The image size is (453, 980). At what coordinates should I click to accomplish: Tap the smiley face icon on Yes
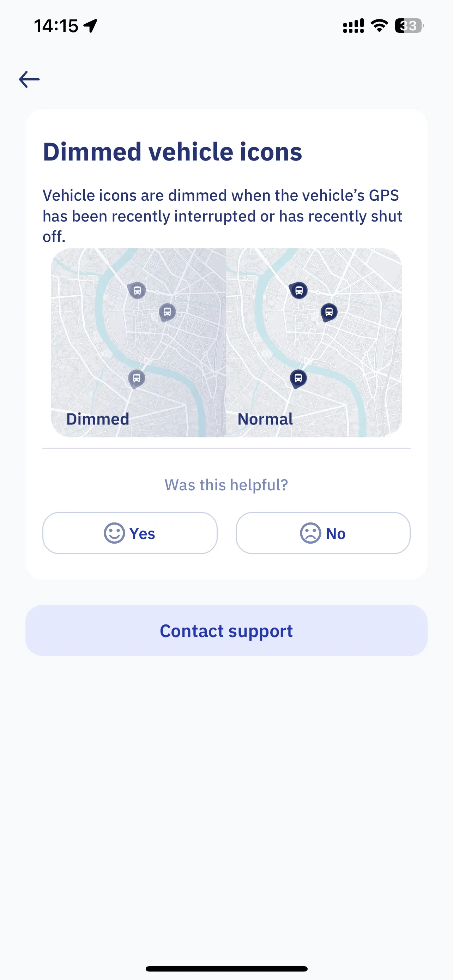(114, 533)
